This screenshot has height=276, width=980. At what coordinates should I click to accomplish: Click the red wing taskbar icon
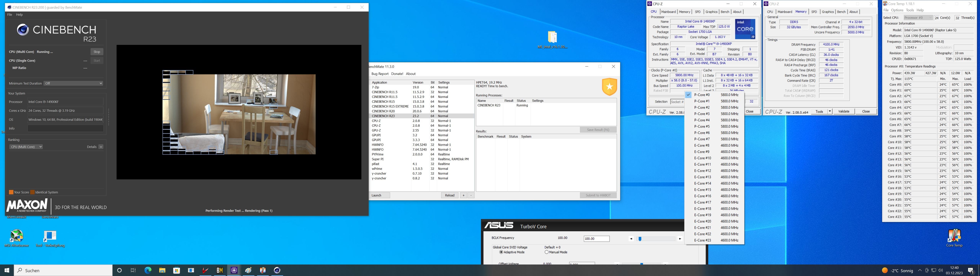point(205,270)
